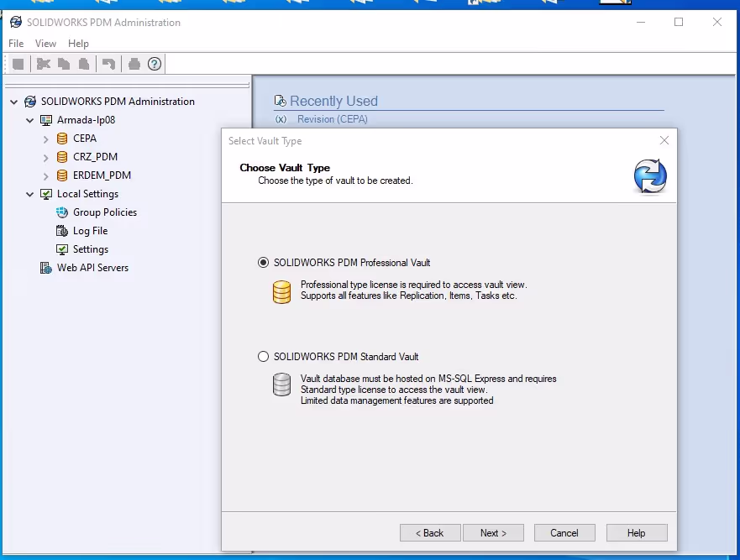Click the CEPA vault database icon
Screen dimensions: 740x560
pos(62,139)
